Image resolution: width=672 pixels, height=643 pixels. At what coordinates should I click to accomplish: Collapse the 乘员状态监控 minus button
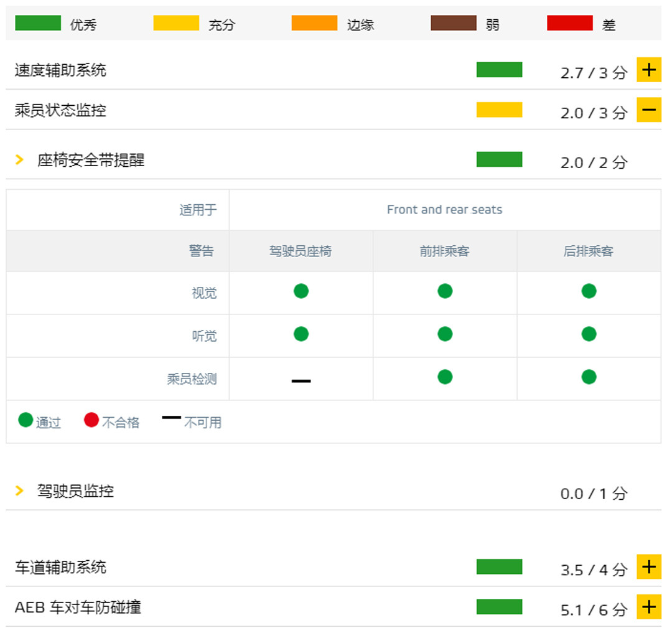pyautogui.click(x=648, y=110)
